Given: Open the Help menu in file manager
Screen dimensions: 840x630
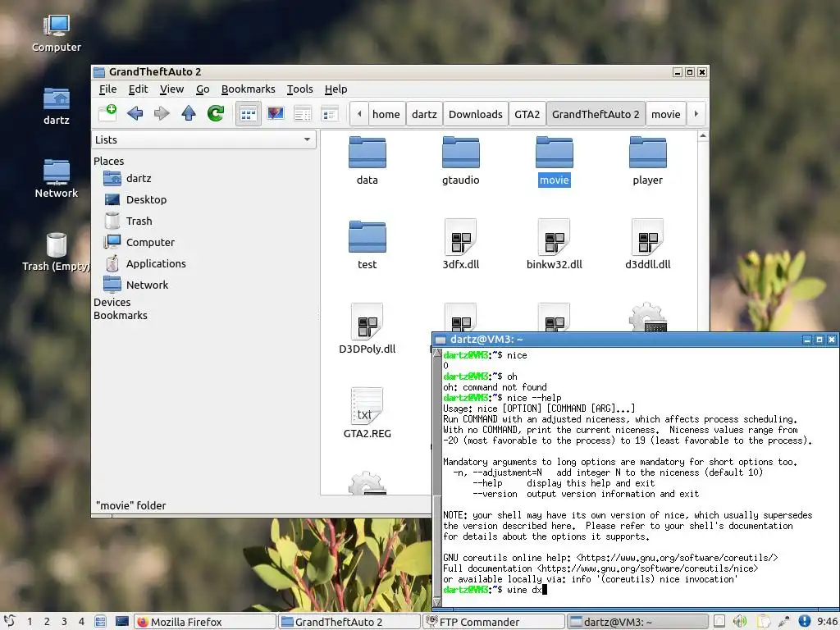Looking at the screenshot, I should click(336, 89).
